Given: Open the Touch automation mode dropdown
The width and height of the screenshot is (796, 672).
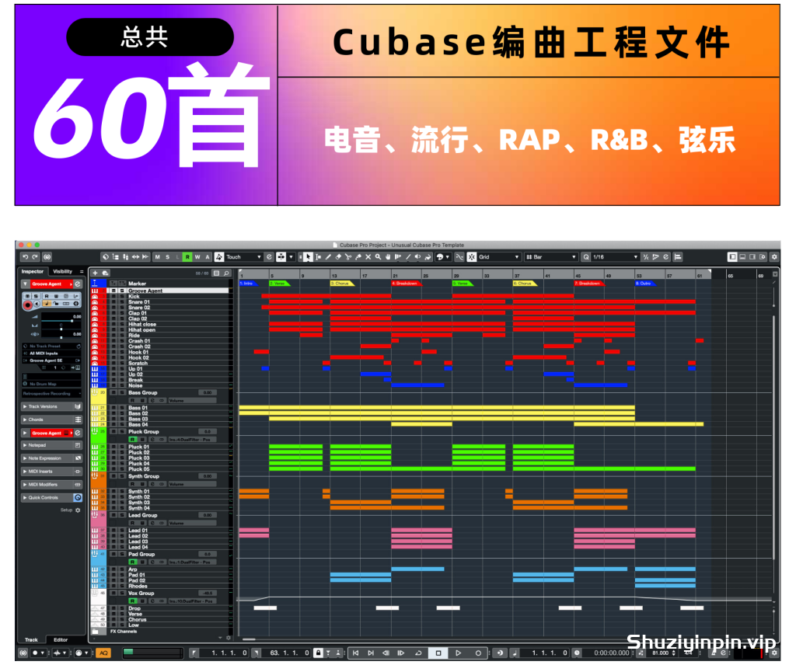Looking at the screenshot, I should pos(243,257).
